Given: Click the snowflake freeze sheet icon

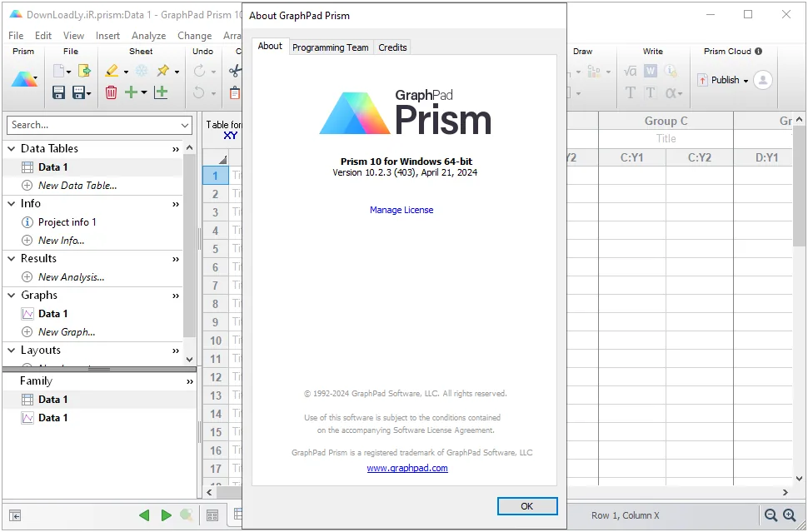Looking at the screenshot, I should pos(142,71).
